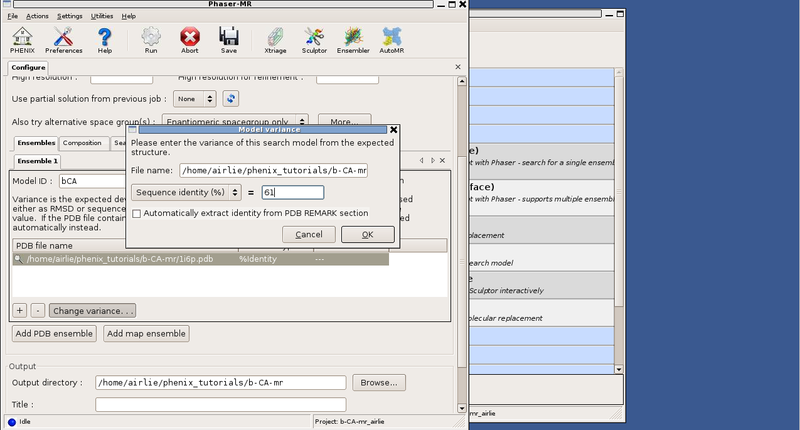Click Browse next to Output directory
Image resolution: width=800 pixels, height=430 pixels.
coord(379,382)
